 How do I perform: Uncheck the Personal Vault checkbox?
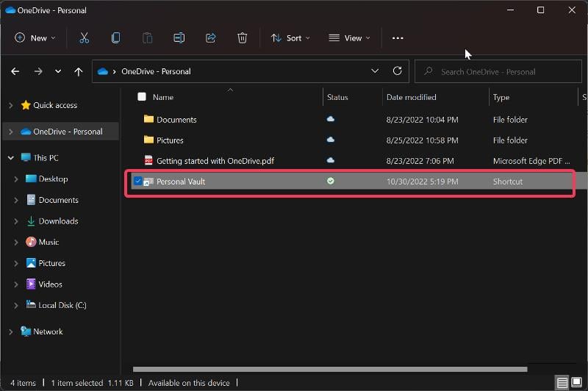[137, 182]
